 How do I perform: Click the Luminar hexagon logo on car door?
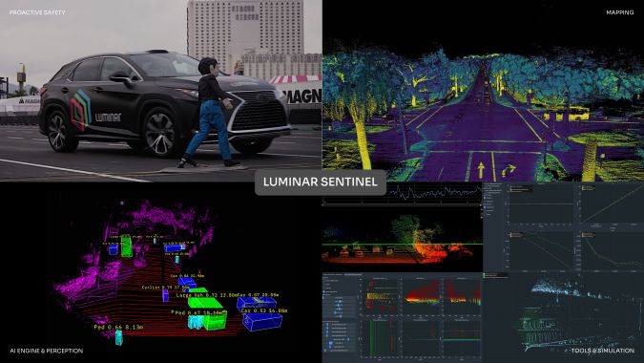pyautogui.click(x=80, y=110)
